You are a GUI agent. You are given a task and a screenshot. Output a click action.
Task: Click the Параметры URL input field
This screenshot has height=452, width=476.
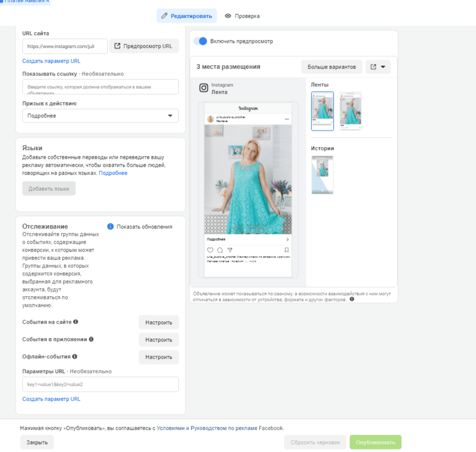(x=100, y=384)
